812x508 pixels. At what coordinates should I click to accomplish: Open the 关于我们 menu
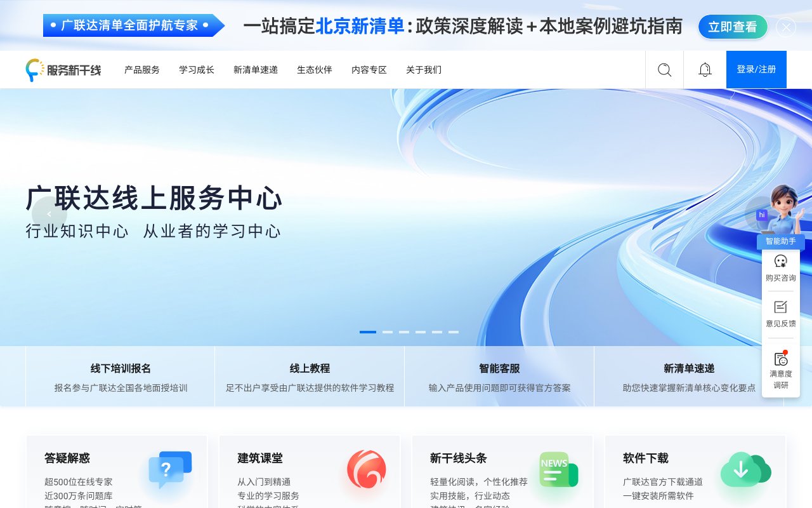click(423, 70)
